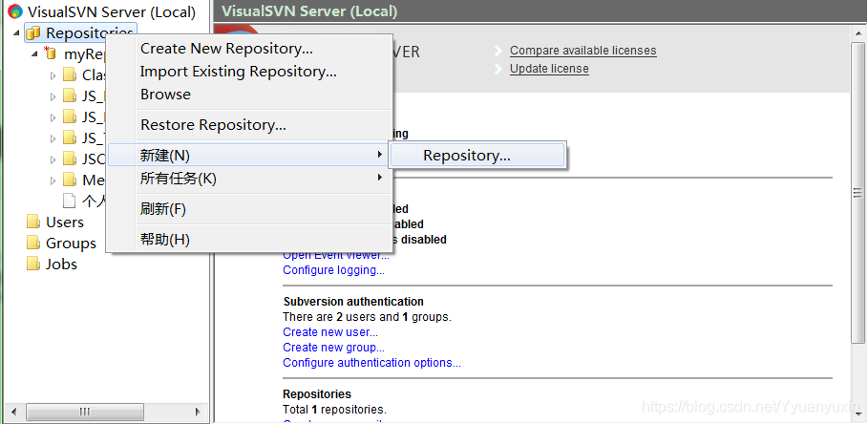This screenshot has height=424, width=868.
Task: Choose Import Existing Repository... menu entry
Action: coord(249,72)
